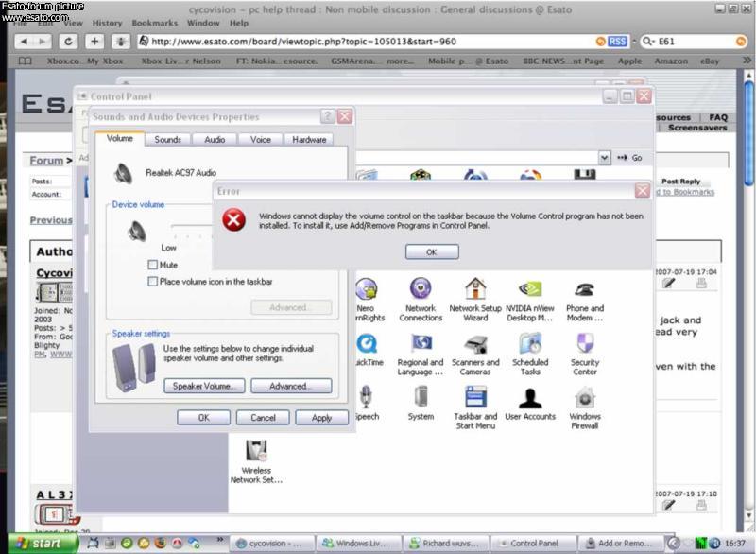Screen dimensions: 756x554
Task: Click the help question mark in Sounds properties title bar
Action: coord(327,116)
